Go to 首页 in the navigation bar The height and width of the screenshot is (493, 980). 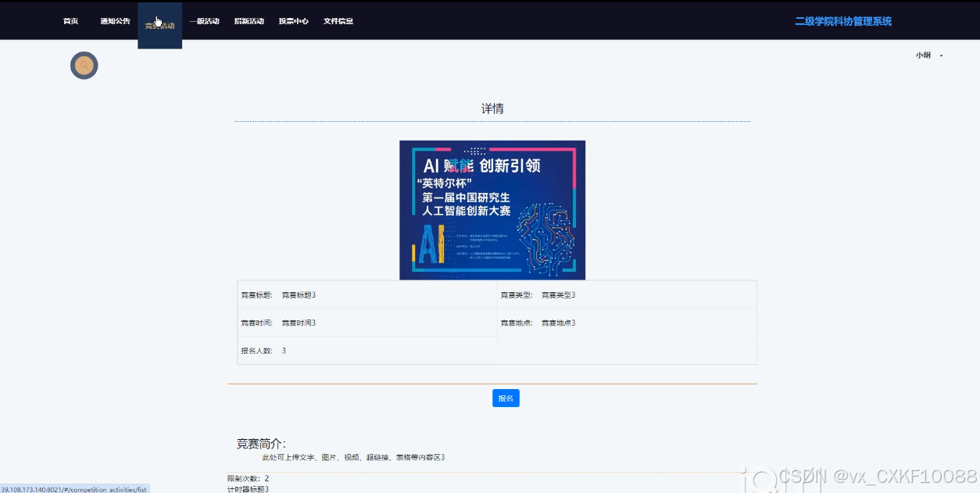(x=71, y=21)
